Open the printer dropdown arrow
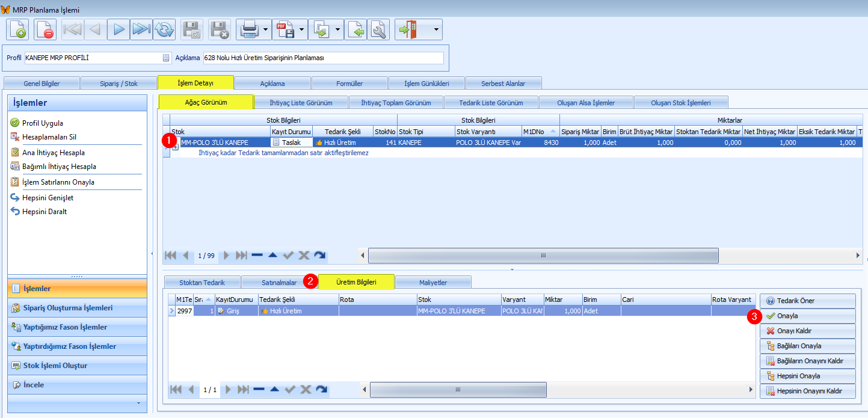 pyautogui.click(x=266, y=29)
